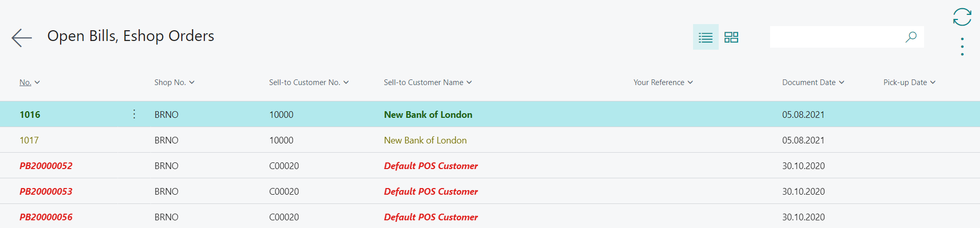The width and height of the screenshot is (980, 228).
Task: Open Document Date column header menu
Action: tap(813, 82)
